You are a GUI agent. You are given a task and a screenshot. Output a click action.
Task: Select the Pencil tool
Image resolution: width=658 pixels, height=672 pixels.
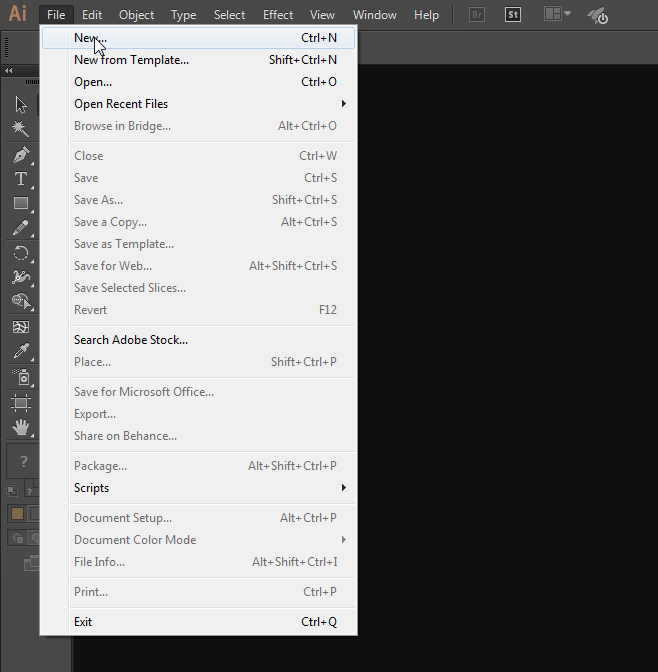(x=20, y=228)
